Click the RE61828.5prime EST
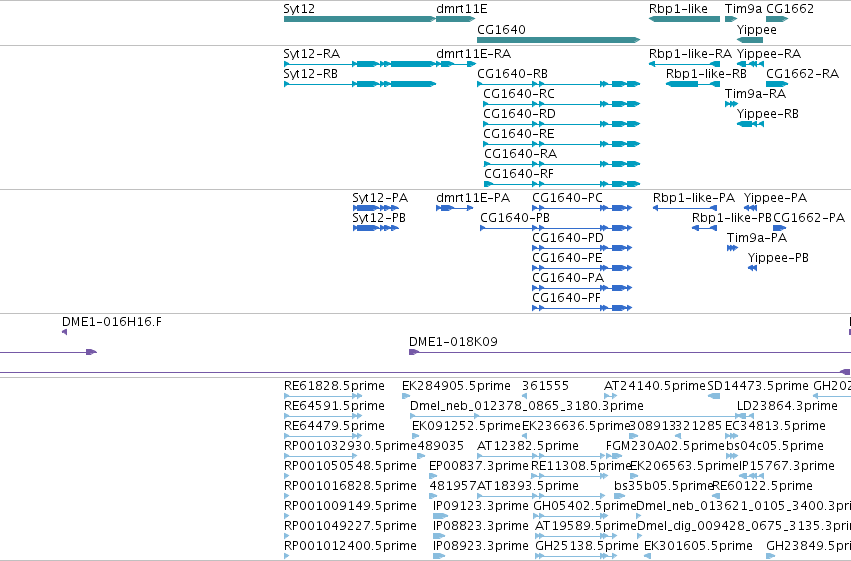The width and height of the screenshot is (851, 561). click(x=322, y=397)
